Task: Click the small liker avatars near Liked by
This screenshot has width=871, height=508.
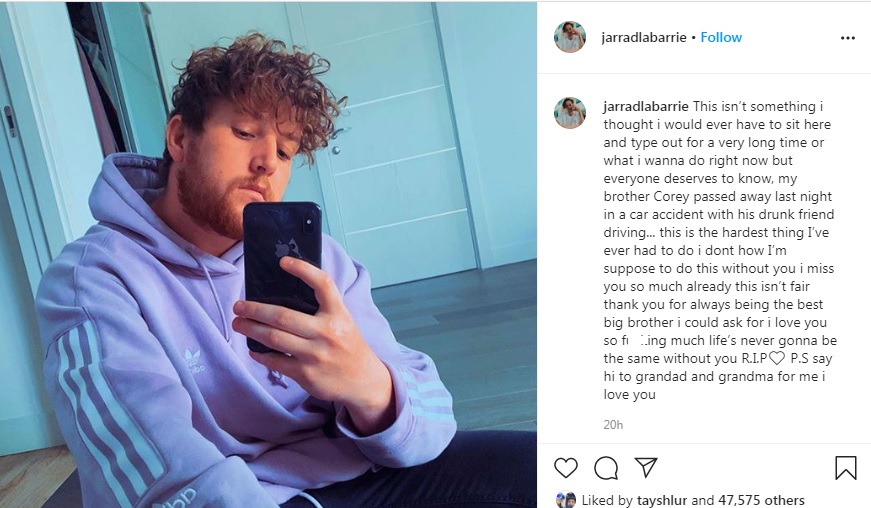Action: (566, 500)
